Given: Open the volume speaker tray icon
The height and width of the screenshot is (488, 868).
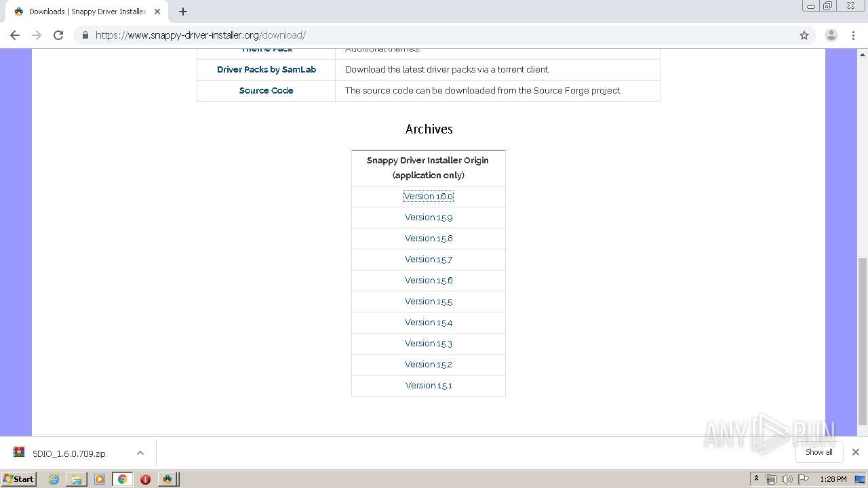Looking at the screenshot, I should (787, 479).
